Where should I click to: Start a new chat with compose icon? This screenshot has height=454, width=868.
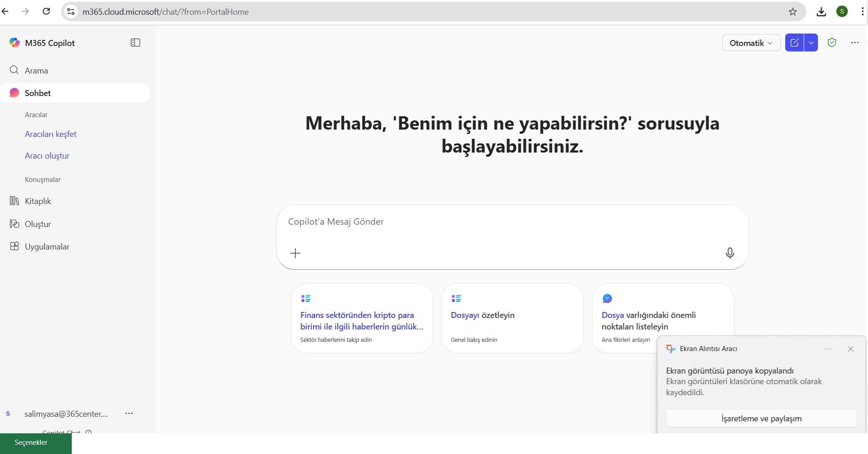pyautogui.click(x=794, y=43)
